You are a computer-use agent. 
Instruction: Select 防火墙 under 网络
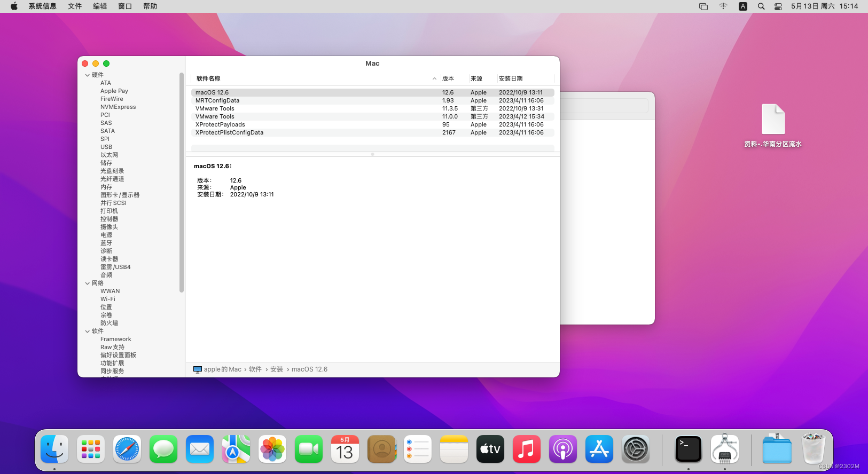(x=109, y=323)
